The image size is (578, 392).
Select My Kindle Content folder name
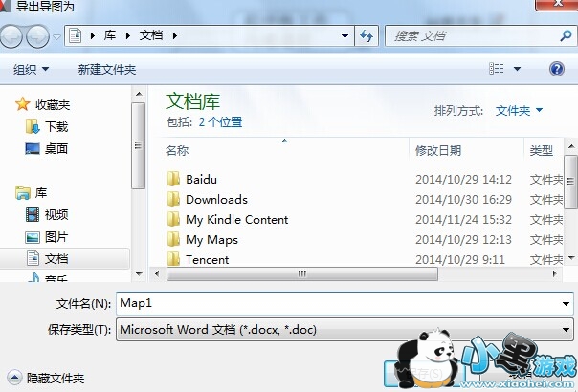pyautogui.click(x=237, y=220)
